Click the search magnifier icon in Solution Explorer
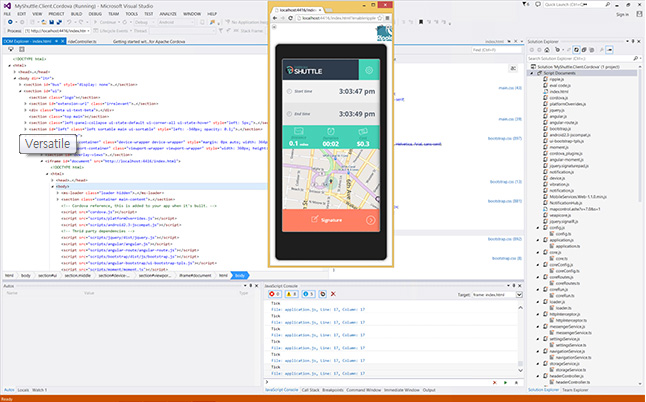646x402 pixels. [x=636, y=58]
